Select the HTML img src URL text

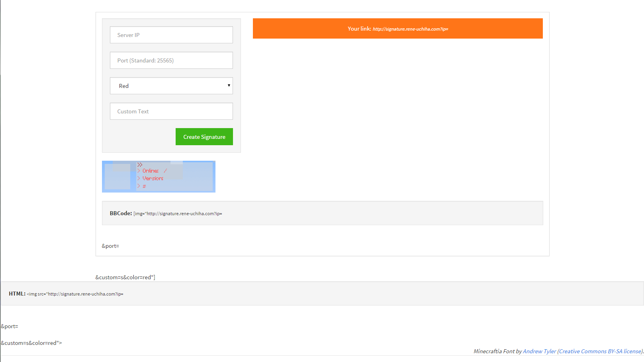[75, 294]
